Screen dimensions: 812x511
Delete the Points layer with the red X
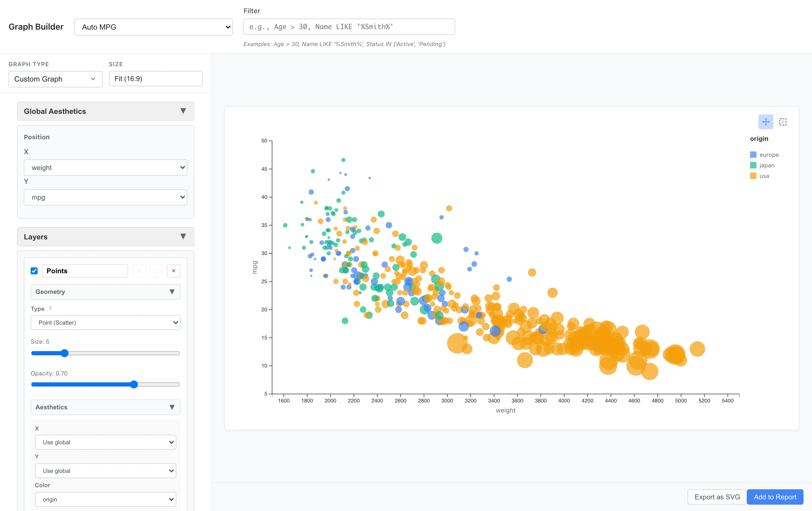(173, 271)
